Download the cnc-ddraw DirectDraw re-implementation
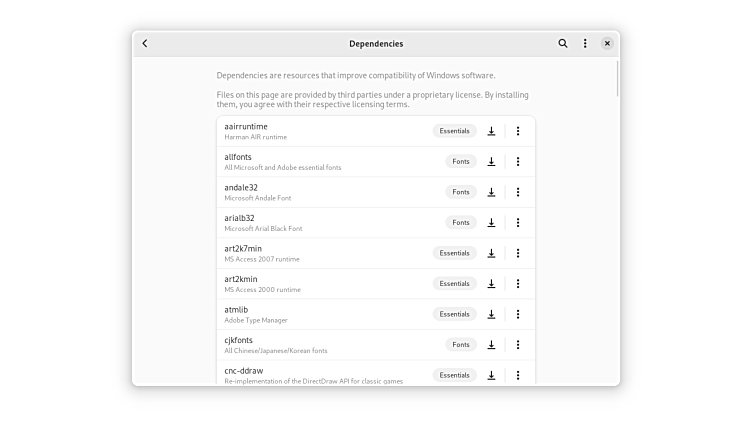Screen dimensions: 752x423 point(491,375)
